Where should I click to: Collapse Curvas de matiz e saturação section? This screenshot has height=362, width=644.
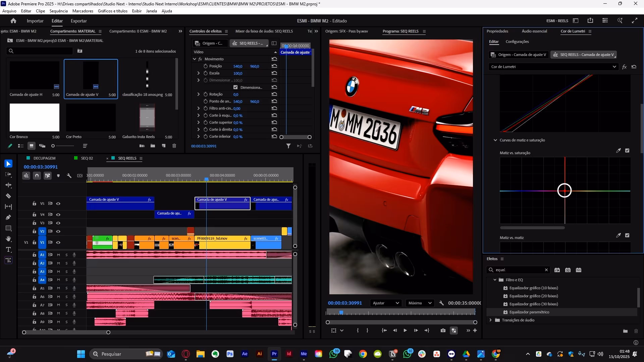(x=495, y=140)
